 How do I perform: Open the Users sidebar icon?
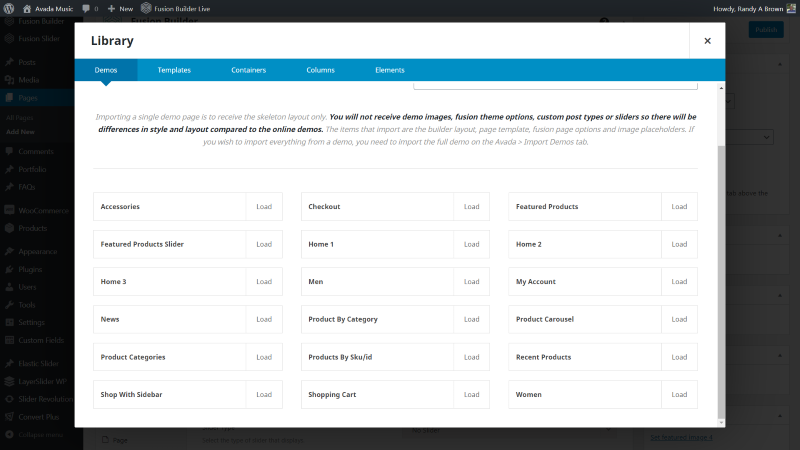pyautogui.click(x=9, y=287)
